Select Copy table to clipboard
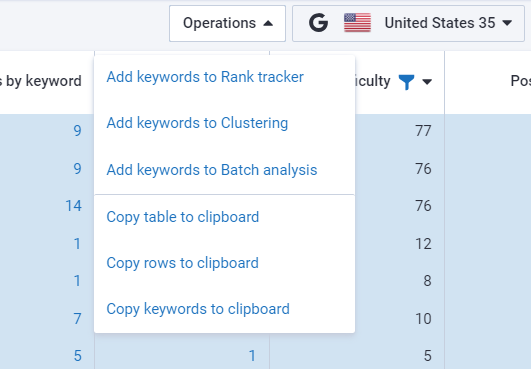531x369 pixels. 183,217
